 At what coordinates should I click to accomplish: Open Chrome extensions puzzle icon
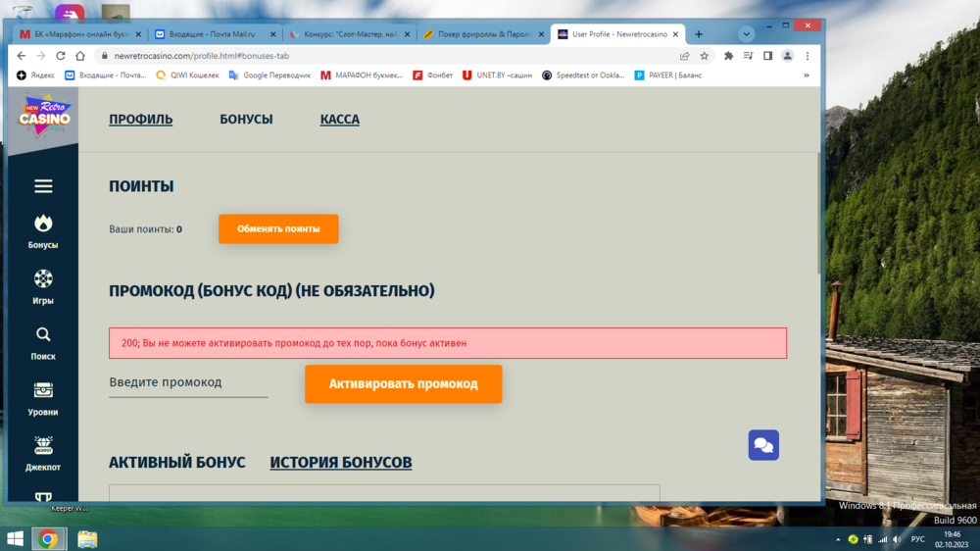point(728,56)
